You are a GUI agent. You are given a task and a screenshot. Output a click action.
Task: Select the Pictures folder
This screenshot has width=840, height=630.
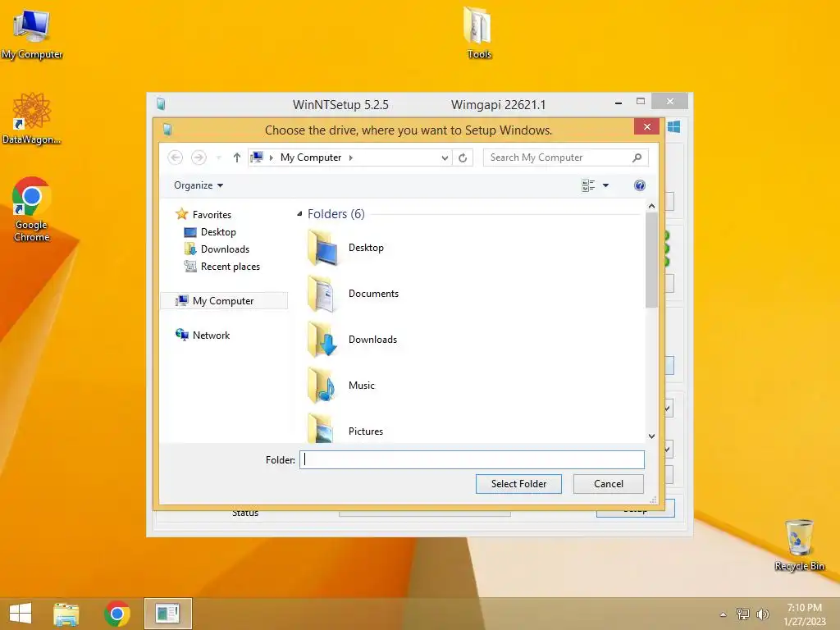346,428
